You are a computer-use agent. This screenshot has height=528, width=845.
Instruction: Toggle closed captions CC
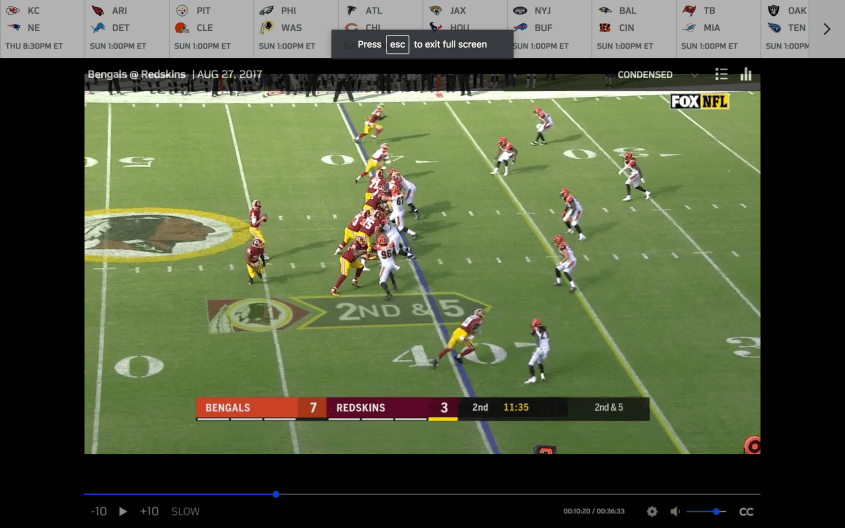746,511
